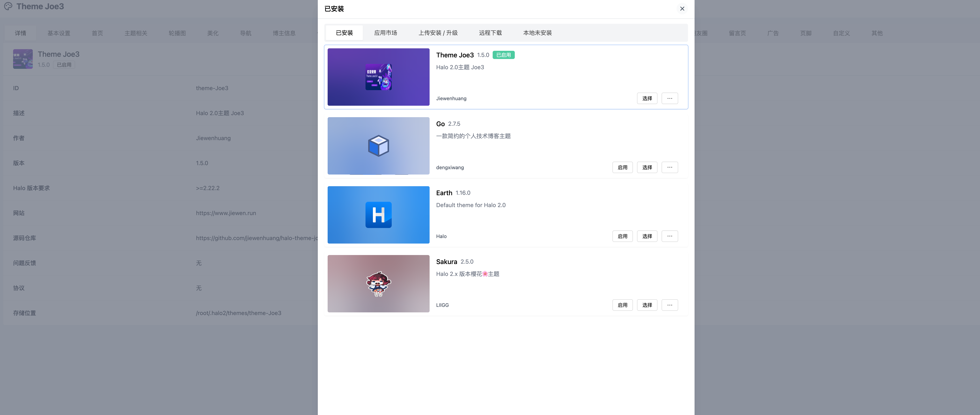Click the Theme Joe3 title in the list

(455, 55)
